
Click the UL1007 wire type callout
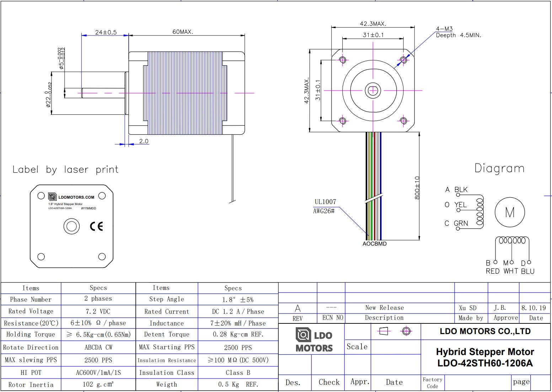tap(325, 202)
